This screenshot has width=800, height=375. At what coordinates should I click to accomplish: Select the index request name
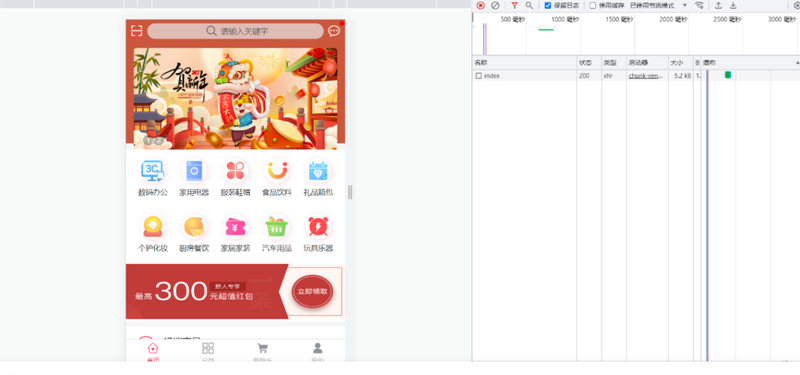tap(492, 76)
